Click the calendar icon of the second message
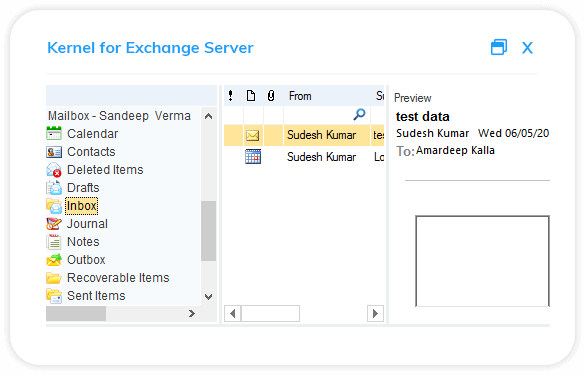The image size is (585, 375). [x=253, y=157]
